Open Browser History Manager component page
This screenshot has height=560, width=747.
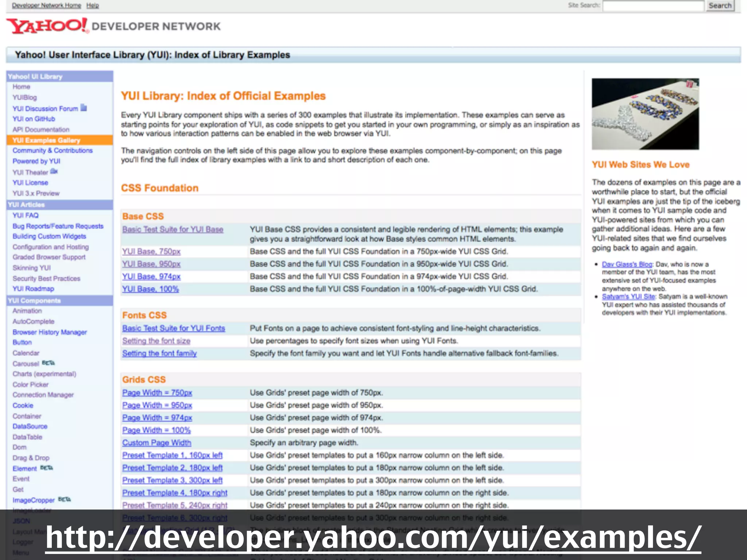coord(50,332)
